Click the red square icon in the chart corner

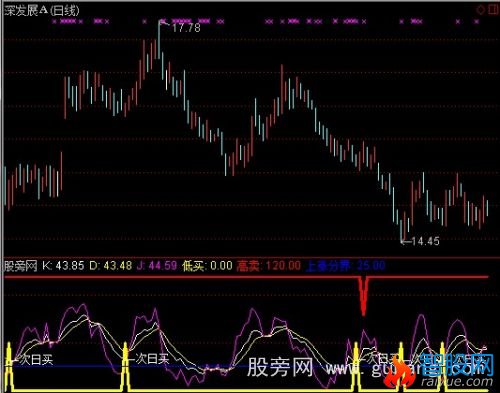pyautogui.click(x=493, y=10)
